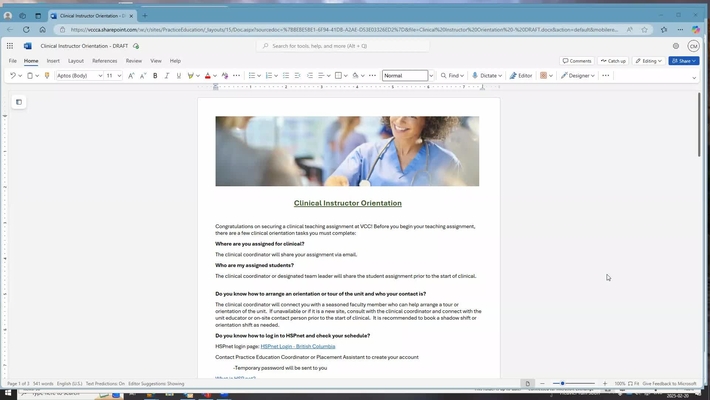Open the Microsoft 365 app launcher

coord(10,46)
